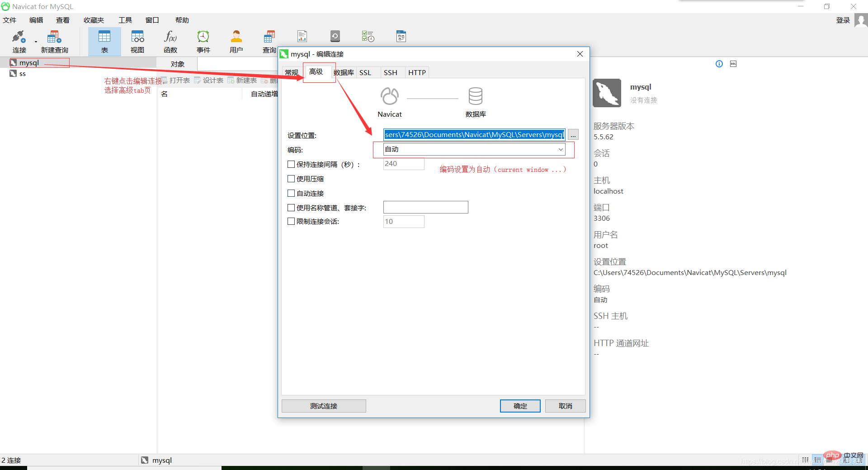Viewport: 868px width, 470px height.
Task: Switch to the 数据库 tab
Action: click(x=344, y=73)
